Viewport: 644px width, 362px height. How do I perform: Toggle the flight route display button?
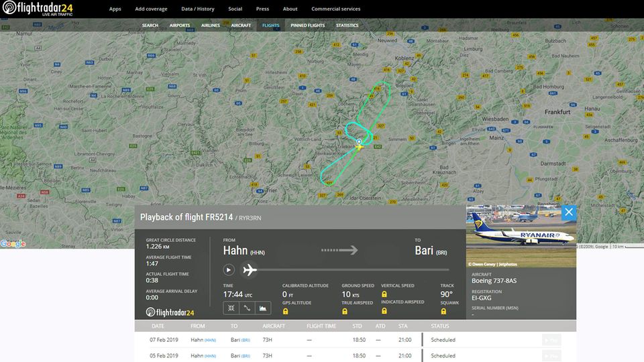pos(247,308)
